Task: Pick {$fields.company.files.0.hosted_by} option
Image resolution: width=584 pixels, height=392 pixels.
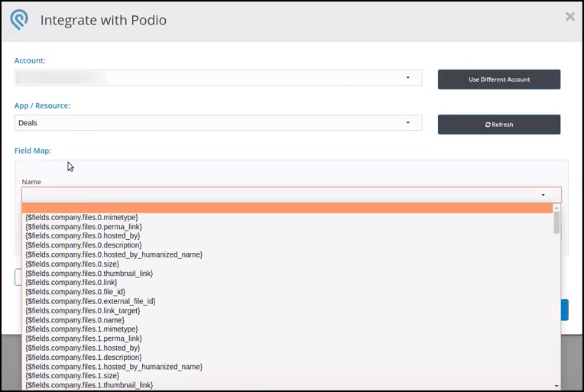Action: tap(83, 236)
